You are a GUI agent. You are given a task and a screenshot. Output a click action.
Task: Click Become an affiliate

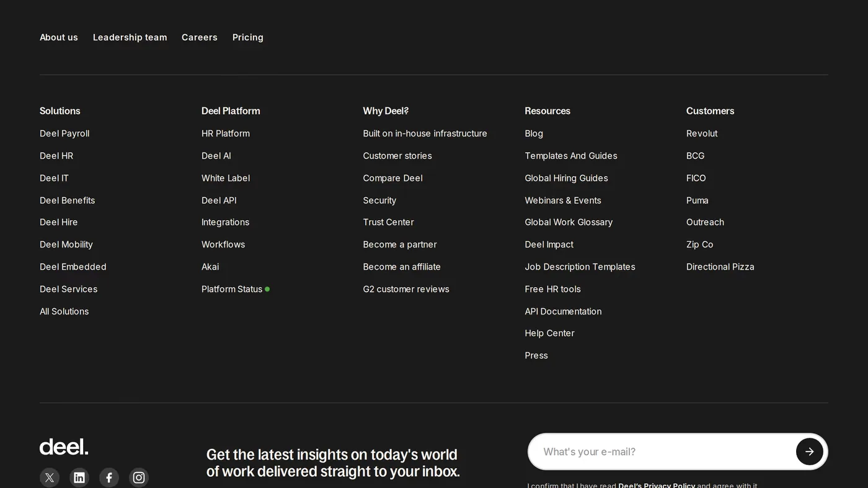[402, 267]
